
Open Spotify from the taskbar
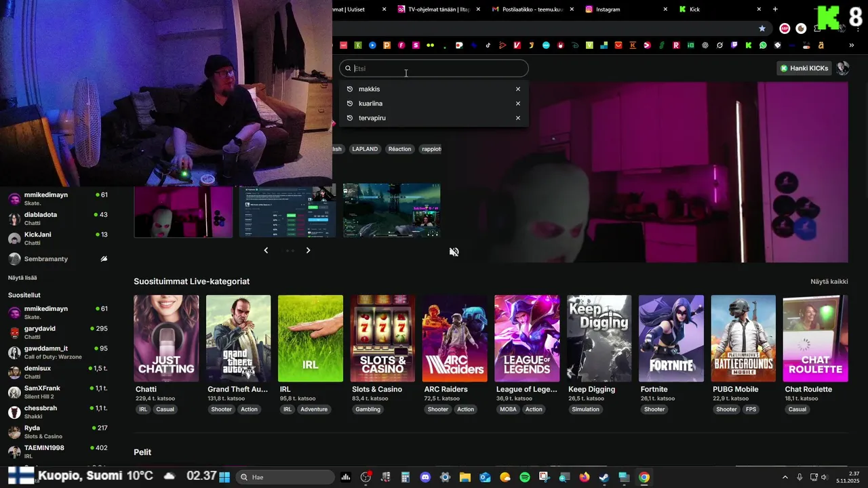point(525,477)
